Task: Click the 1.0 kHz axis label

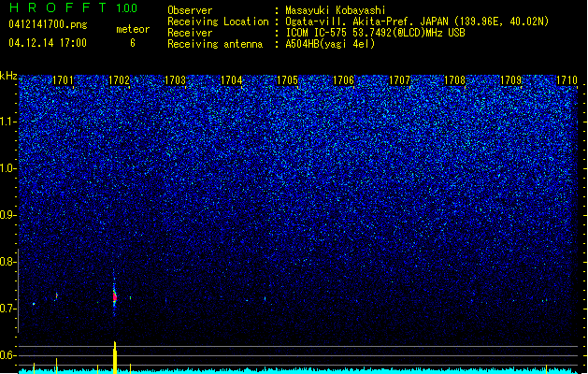Action: (8, 168)
